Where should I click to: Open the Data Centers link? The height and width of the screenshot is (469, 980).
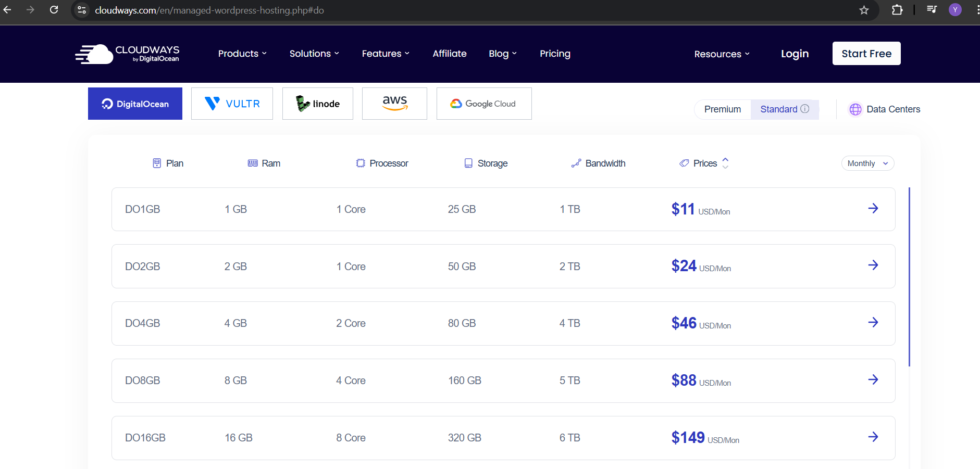pos(893,109)
